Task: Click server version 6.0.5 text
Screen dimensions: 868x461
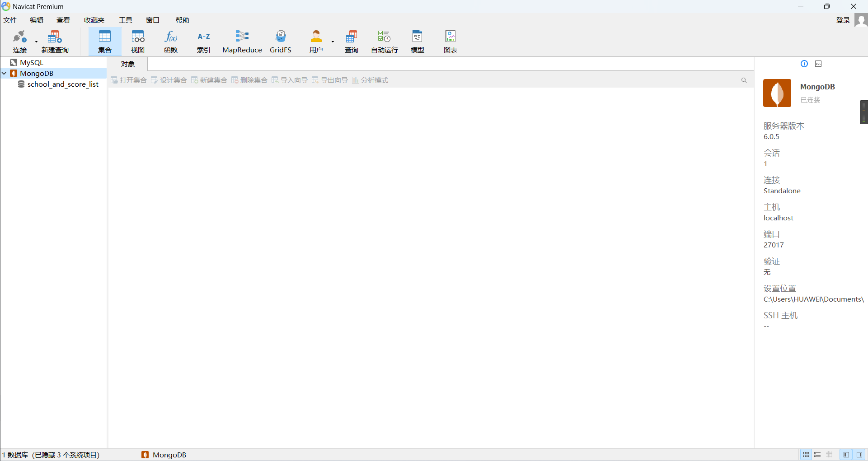Action: point(771,136)
